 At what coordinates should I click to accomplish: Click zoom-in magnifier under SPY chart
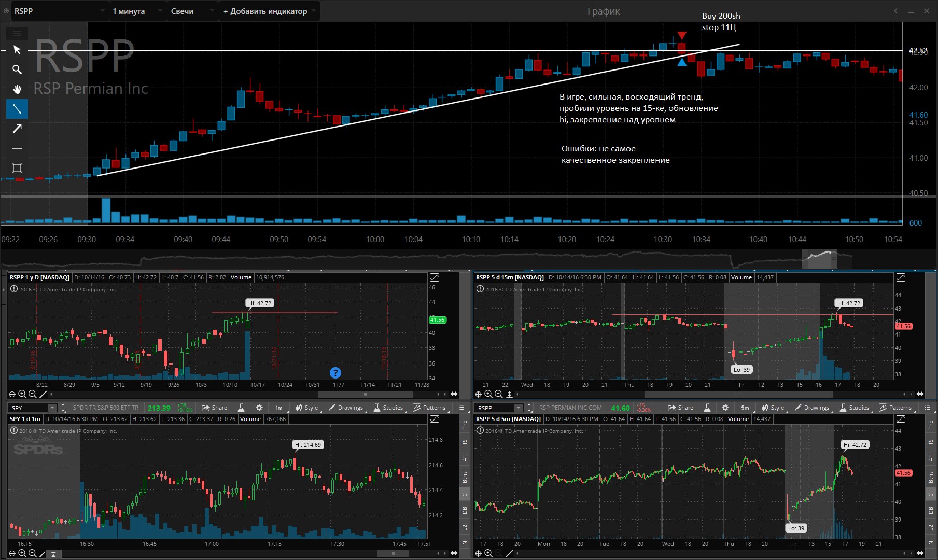[22, 553]
